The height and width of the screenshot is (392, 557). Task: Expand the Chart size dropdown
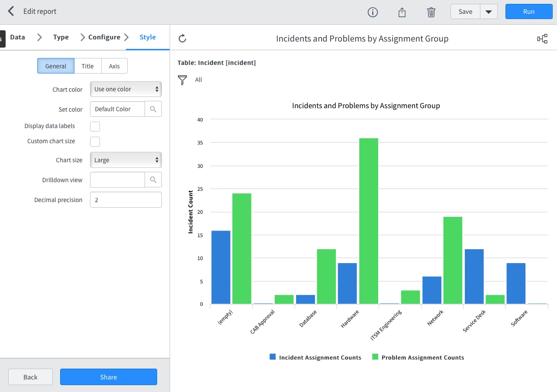tap(126, 160)
